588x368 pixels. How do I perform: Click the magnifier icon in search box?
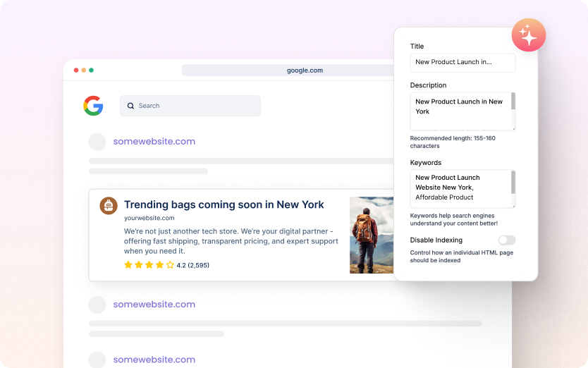pyautogui.click(x=130, y=106)
